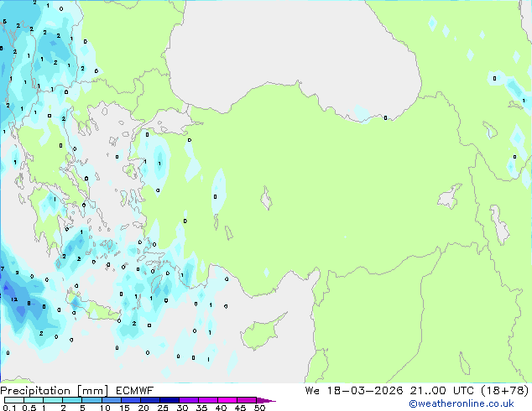This screenshot has width=532, height=411.
Task: Select the 10–15 mm blue legend swatch
Action: click(x=111, y=400)
